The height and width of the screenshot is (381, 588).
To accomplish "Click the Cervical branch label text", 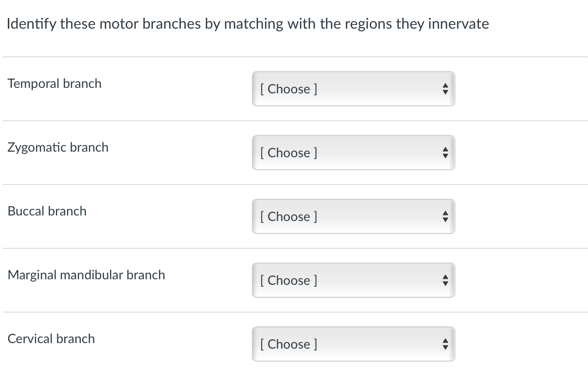I will 51,339.
